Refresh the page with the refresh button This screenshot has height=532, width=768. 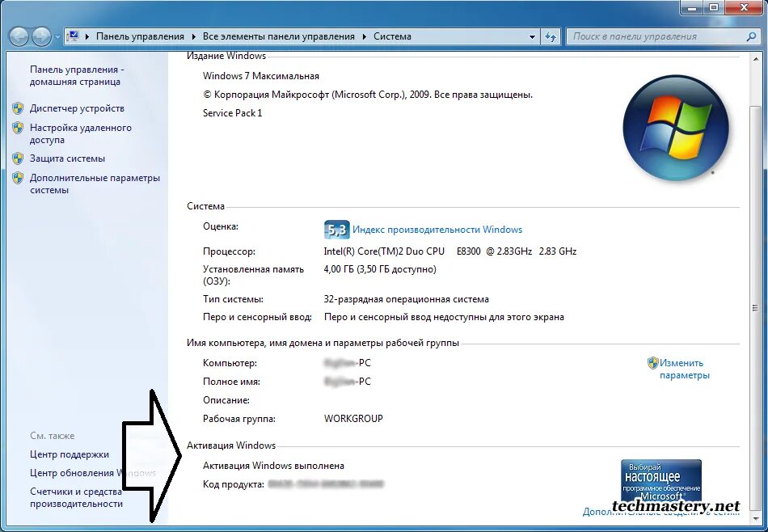(551, 36)
